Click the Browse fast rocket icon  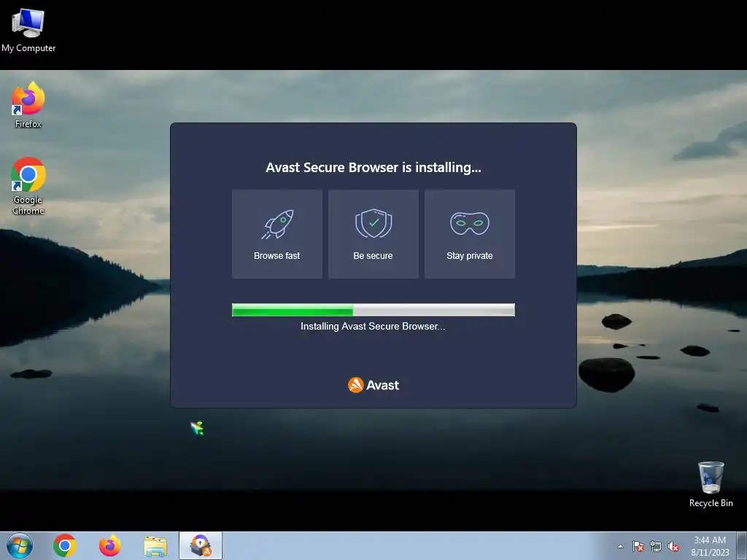tap(277, 224)
